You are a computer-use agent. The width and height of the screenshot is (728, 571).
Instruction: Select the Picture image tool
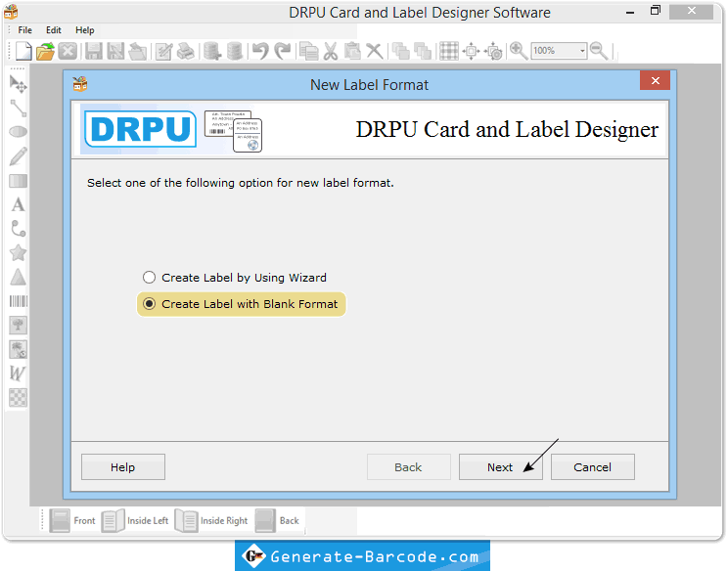19,326
